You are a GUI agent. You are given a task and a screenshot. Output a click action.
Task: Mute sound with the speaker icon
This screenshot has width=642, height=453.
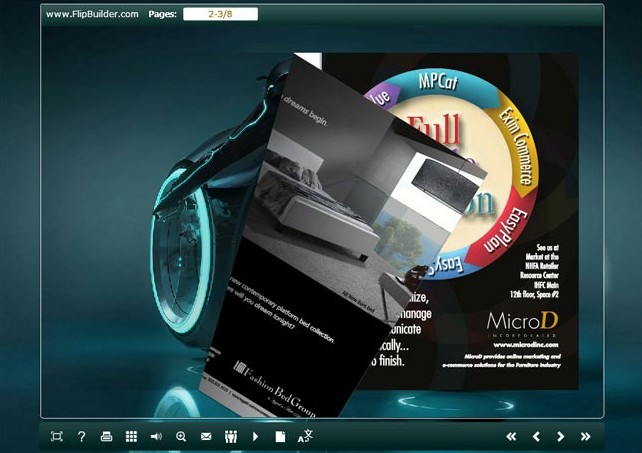(156, 436)
